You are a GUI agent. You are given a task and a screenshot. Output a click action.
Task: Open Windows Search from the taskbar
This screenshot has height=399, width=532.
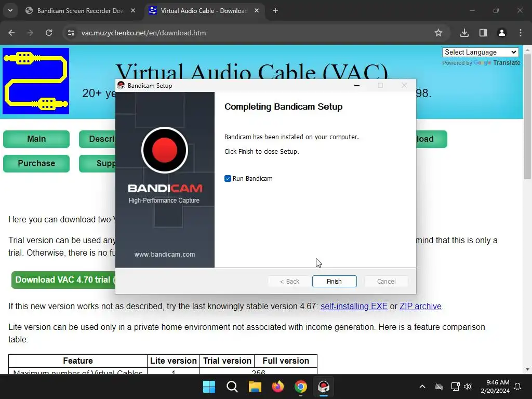tap(232, 387)
